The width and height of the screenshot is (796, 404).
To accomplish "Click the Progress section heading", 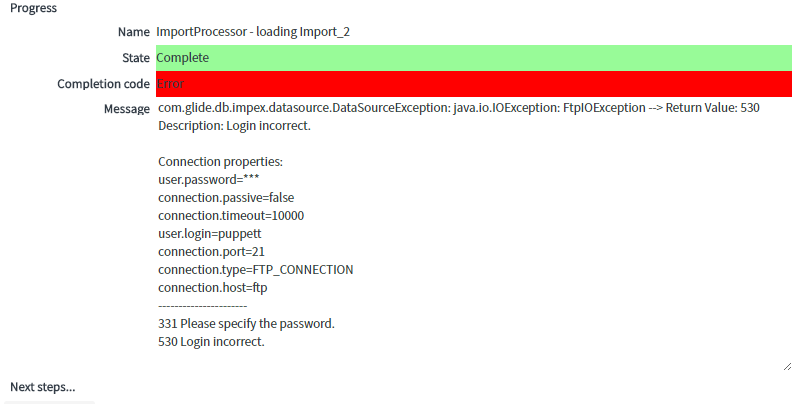I will [34, 8].
